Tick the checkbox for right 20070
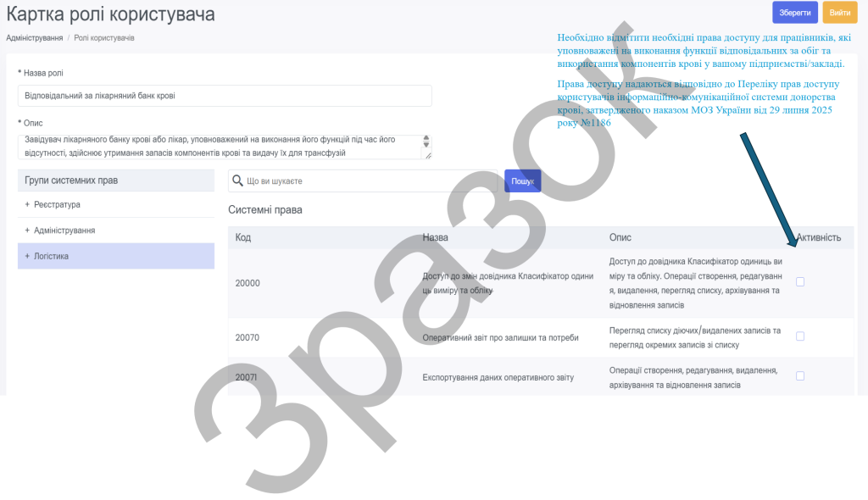The height and width of the screenshot is (500, 868). (800, 336)
